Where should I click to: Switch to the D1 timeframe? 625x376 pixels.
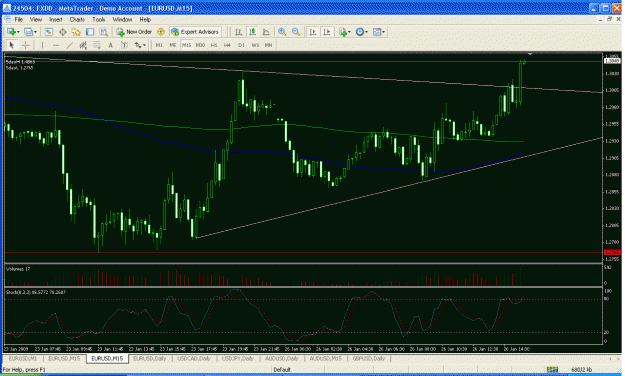pyautogui.click(x=241, y=45)
